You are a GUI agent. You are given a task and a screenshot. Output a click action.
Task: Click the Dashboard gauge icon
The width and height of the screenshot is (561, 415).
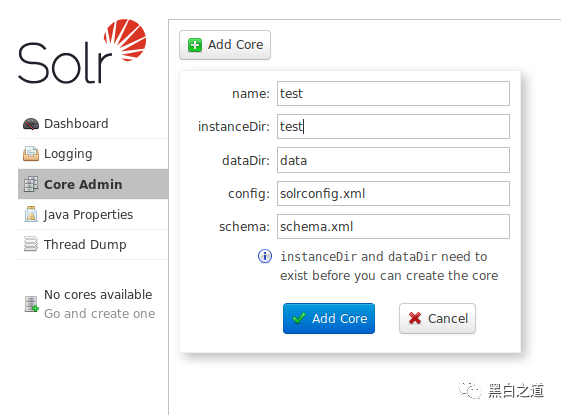pos(31,124)
